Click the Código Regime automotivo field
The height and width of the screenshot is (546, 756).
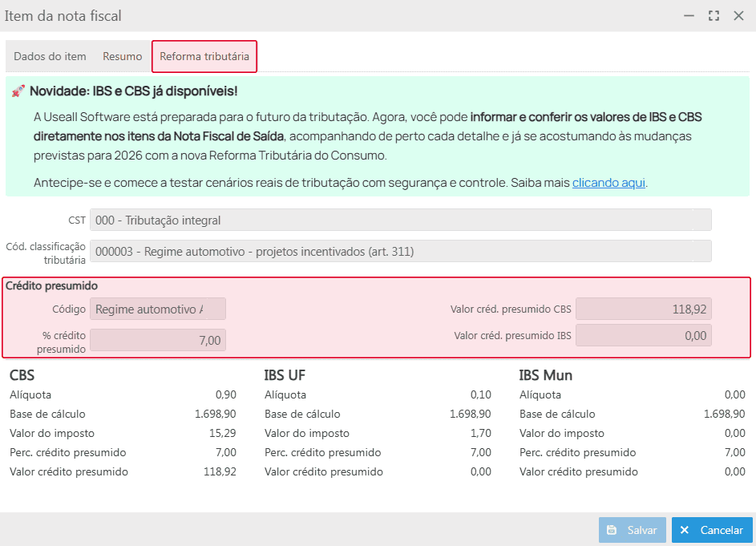pyautogui.click(x=158, y=309)
